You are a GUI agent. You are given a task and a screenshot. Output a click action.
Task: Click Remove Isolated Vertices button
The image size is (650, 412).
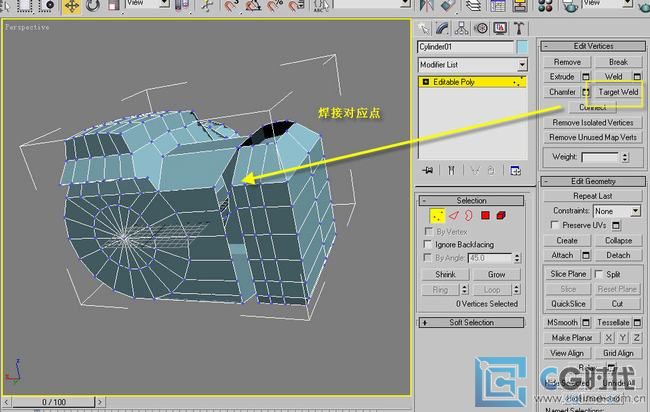tap(593, 123)
